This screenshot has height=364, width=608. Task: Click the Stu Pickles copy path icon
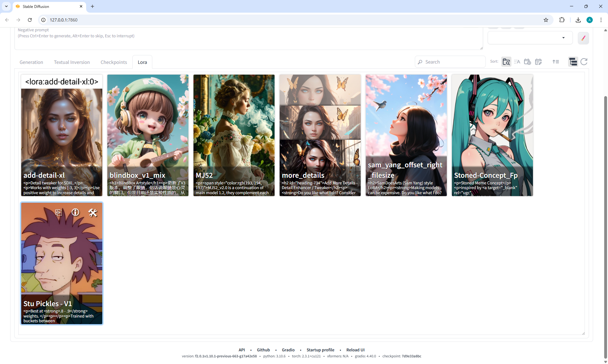59,213
